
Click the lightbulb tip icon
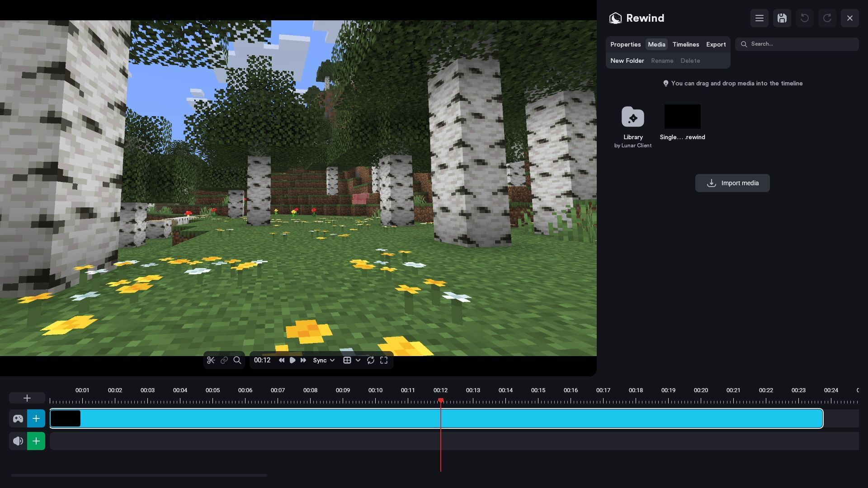point(665,83)
